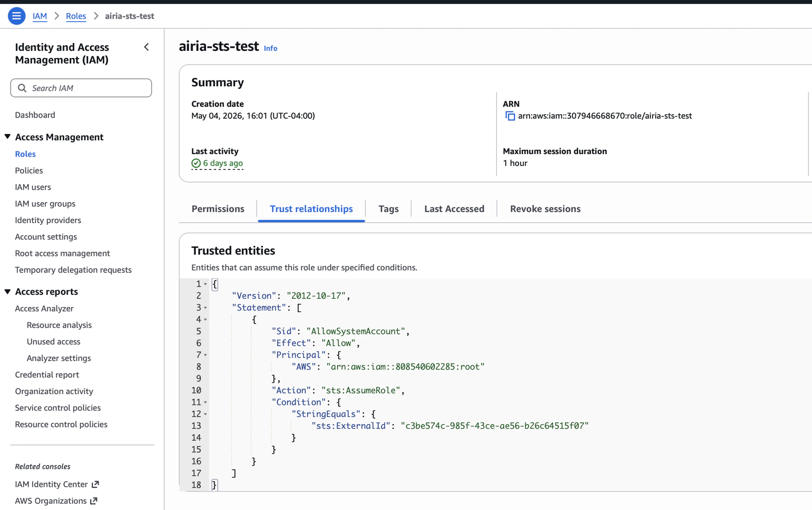
Task: Click the "2012-10-17" version value
Action: point(316,296)
